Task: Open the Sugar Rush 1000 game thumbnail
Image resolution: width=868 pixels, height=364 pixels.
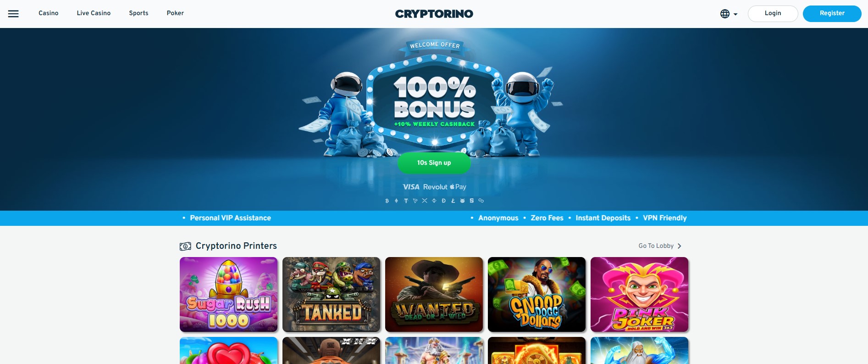Action: point(229,294)
